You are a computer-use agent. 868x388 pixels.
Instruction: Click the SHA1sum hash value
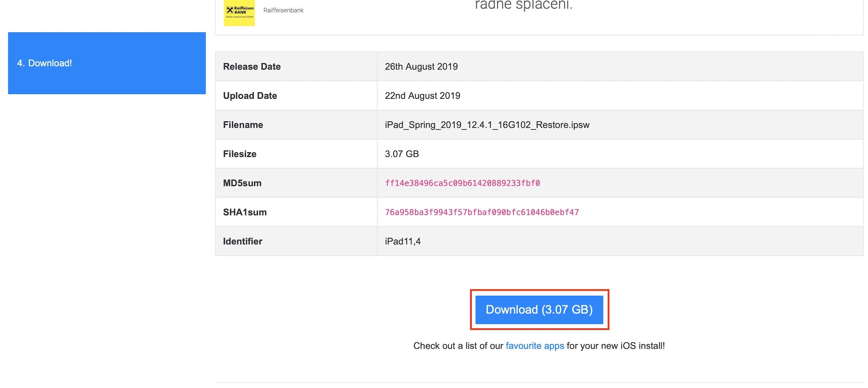[482, 212]
